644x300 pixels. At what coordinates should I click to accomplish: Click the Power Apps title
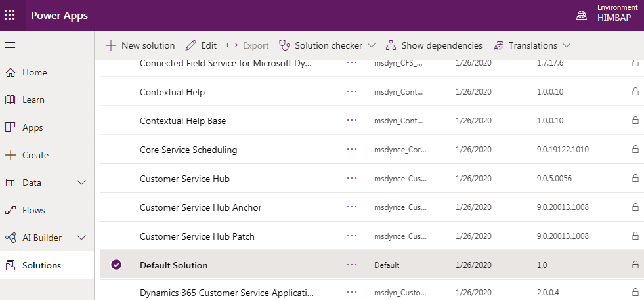59,16
